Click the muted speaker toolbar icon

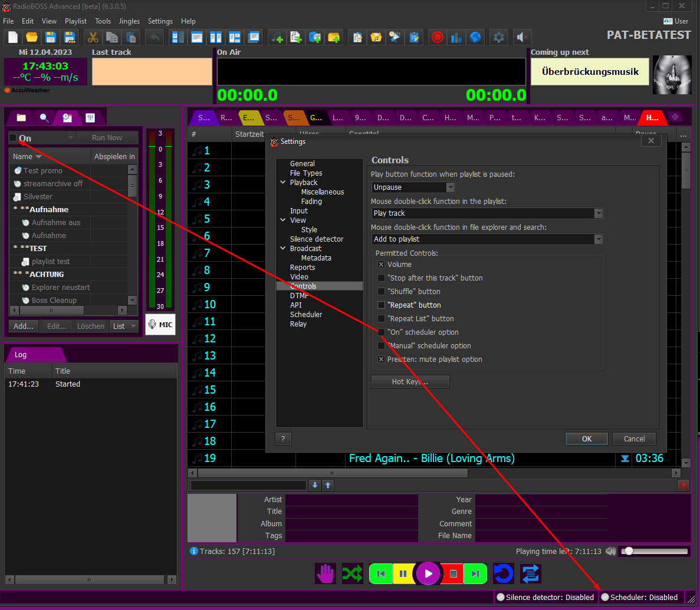coord(522,37)
